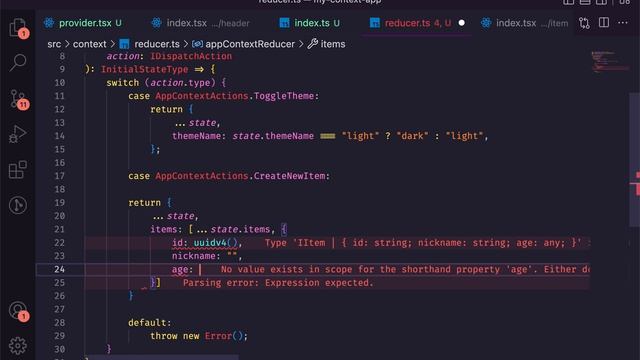The image size is (640, 360).
Task: Click the reducer.ts breadcrumb
Action: pos(150,44)
